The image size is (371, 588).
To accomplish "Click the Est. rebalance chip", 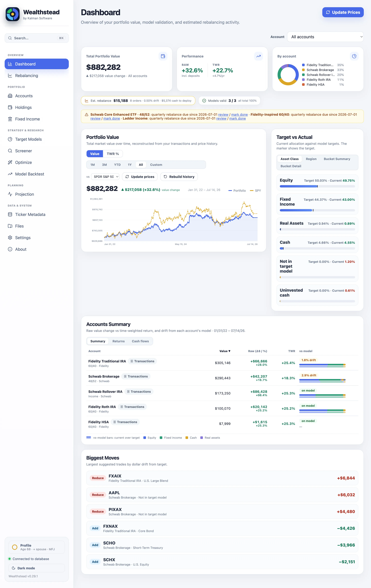I will tap(138, 101).
